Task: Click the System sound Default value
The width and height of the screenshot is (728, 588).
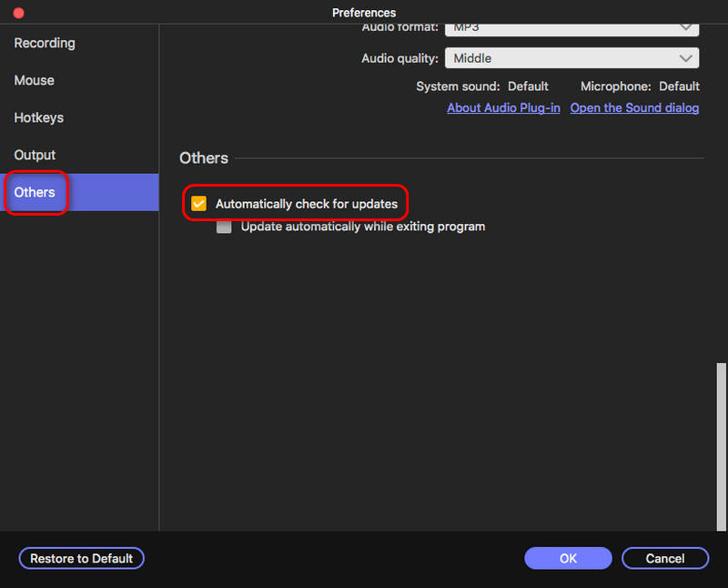Action: click(x=528, y=86)
